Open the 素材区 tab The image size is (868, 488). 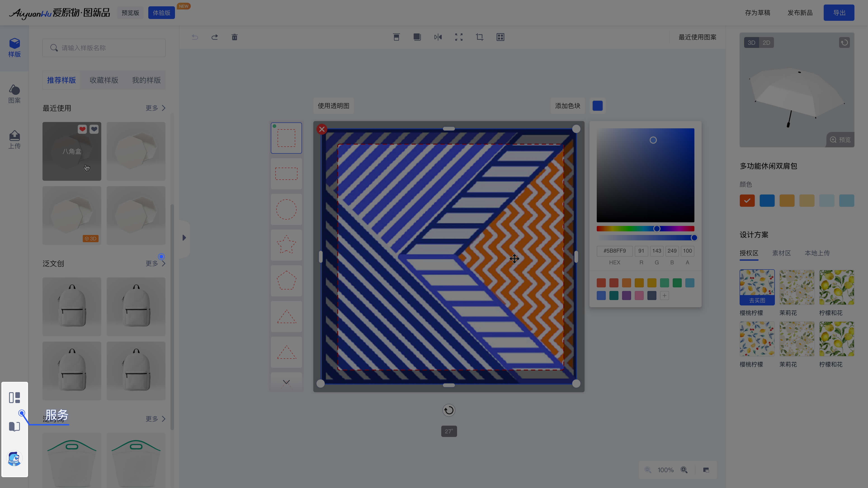[x=781, y=253]
